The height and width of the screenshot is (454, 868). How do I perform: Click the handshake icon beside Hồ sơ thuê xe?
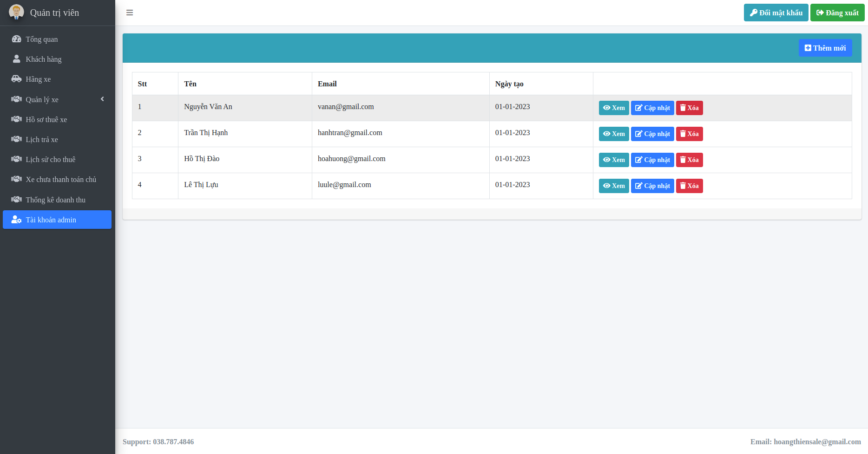16,119
